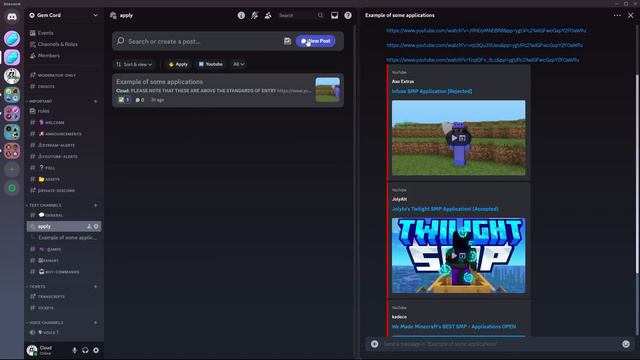The width and height of the screenshot is (640, 360).
Task: Open Discord direct messages home icon
Action: click(x=12, y=17)
